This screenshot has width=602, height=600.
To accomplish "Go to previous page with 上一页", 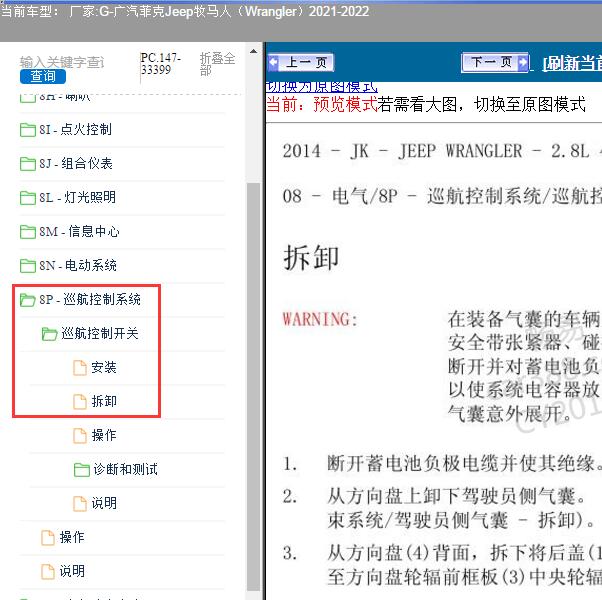I will 301,62.
